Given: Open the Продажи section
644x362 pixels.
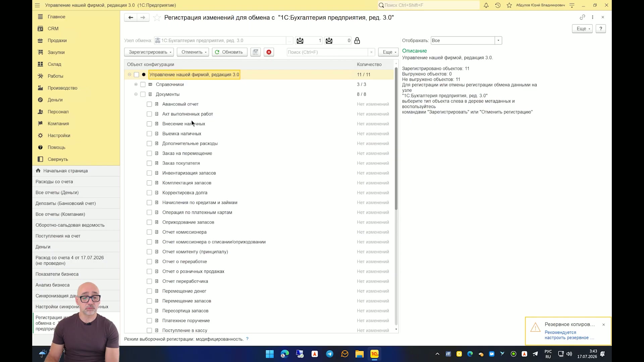Looking at the screenshot, I should [57, 41].
